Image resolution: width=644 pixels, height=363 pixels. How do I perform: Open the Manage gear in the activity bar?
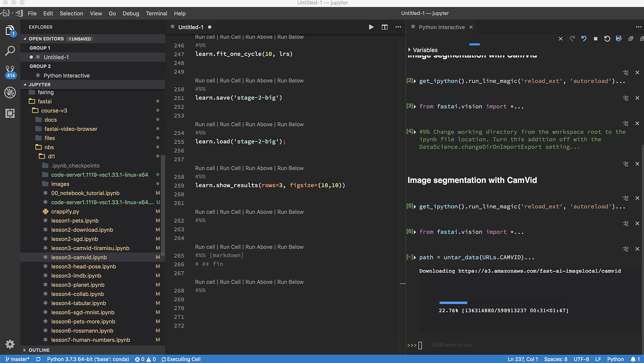click(10, 344)
